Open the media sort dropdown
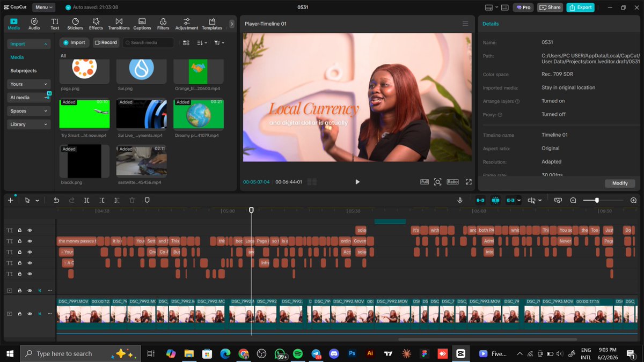Viewport: 644px width, 362px height. (x=202, y=42)
